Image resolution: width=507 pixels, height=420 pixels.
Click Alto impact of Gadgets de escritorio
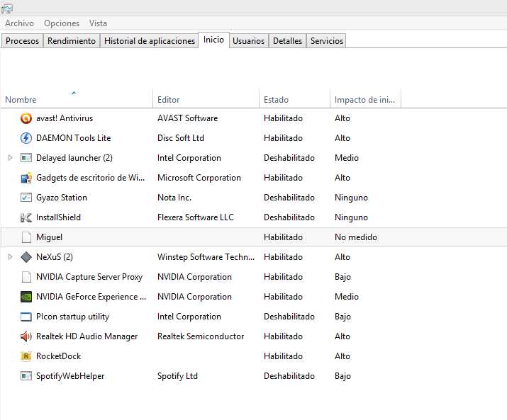coord(342,178)
